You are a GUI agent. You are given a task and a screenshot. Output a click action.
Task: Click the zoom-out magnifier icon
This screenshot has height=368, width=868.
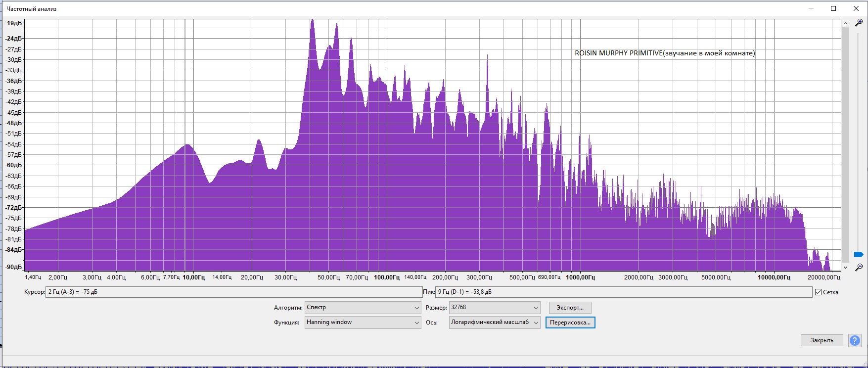point(859,267)
